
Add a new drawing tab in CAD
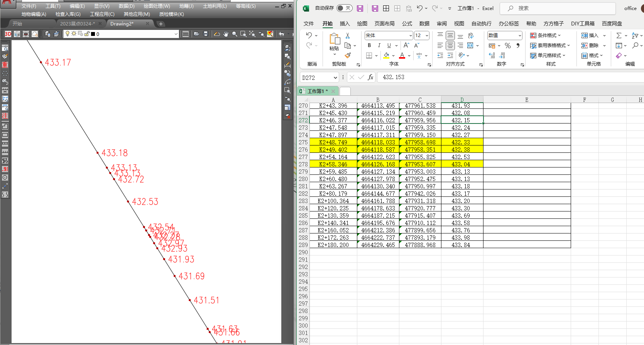161,24
